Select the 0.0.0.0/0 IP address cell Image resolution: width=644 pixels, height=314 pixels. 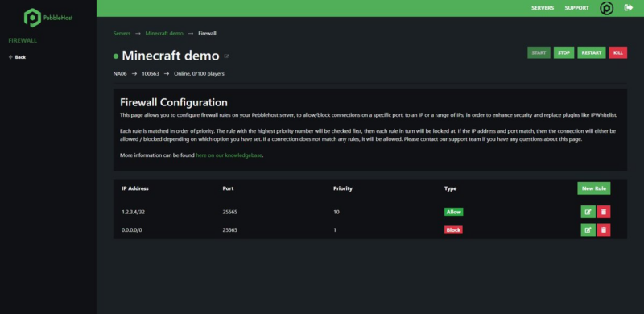(x=131, y=230)
